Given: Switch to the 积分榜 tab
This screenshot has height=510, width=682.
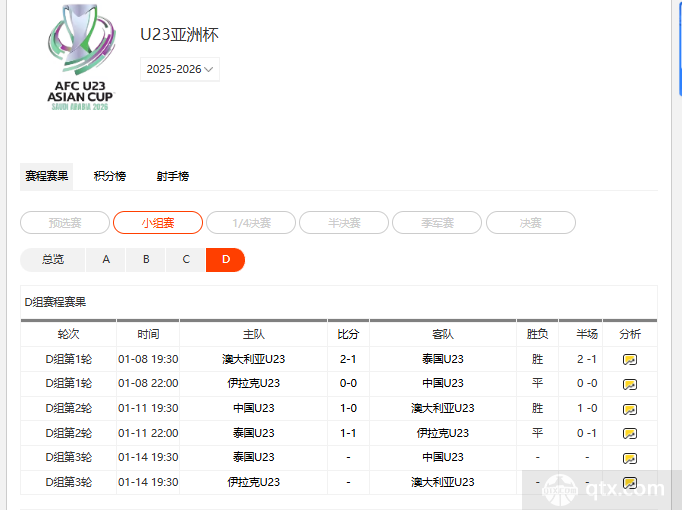Looking at the screenshot, I should pyautogui.click(x=110, y=176).
